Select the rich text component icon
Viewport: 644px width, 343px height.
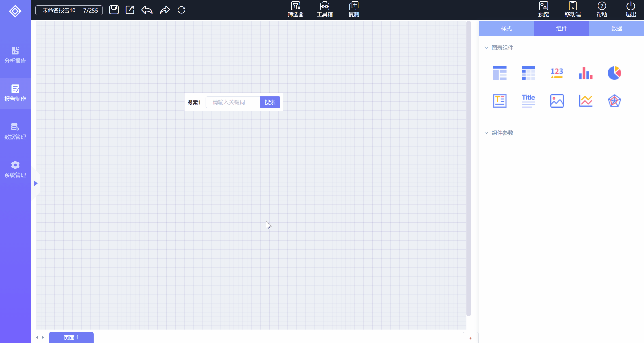pyautogui.click(x=500, y=101)
